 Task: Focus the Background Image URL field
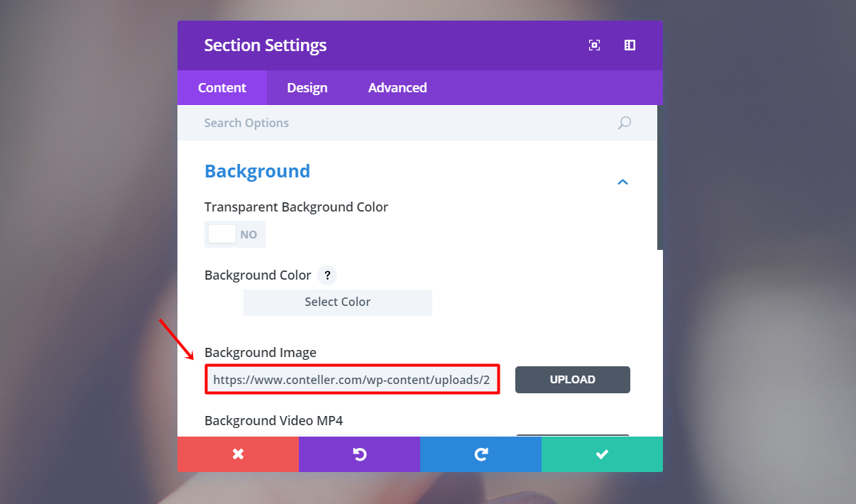point(352,380)
